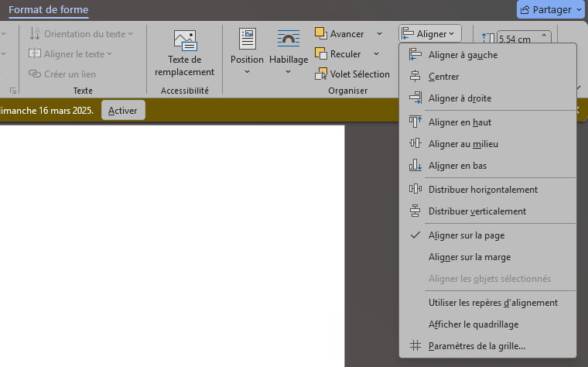Expand the Avancer dropdown arrow
Image resolution: width=588 pixels, height=367 pixels.
(x=380, y=34)
